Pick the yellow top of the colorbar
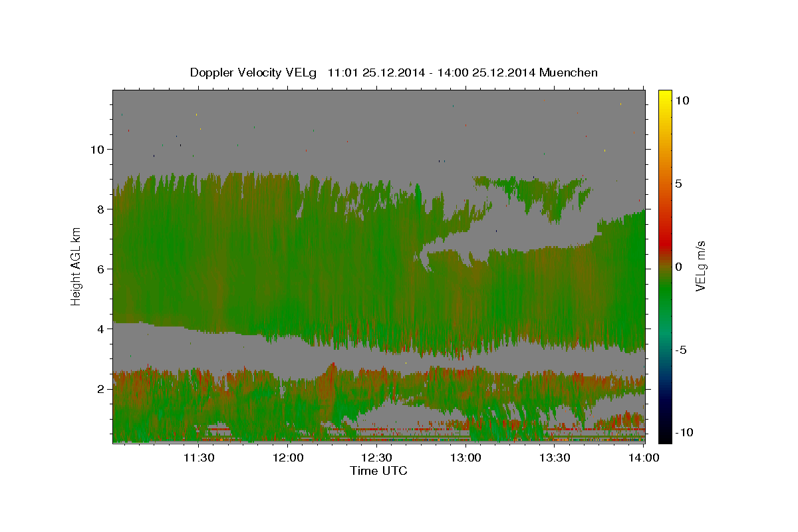798x532 pixels. point(665,93)
